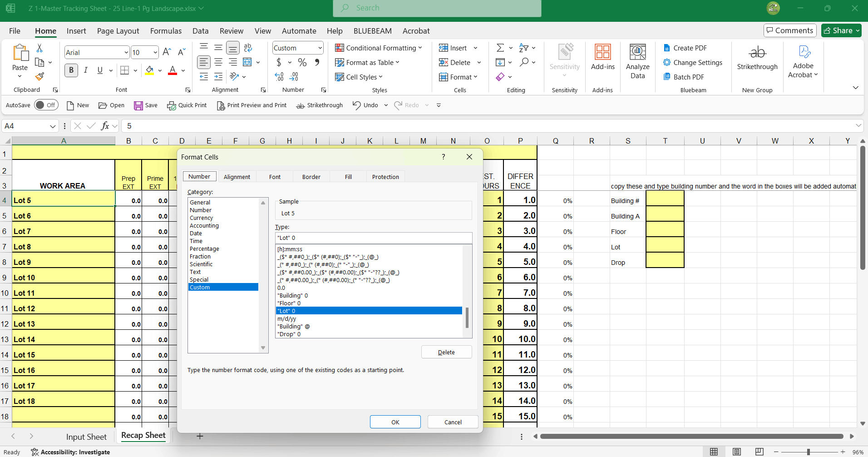The height and width of the screenshot is (457, 868).
Task: Click the Increase Decimal icon
Action: (279, 77)
